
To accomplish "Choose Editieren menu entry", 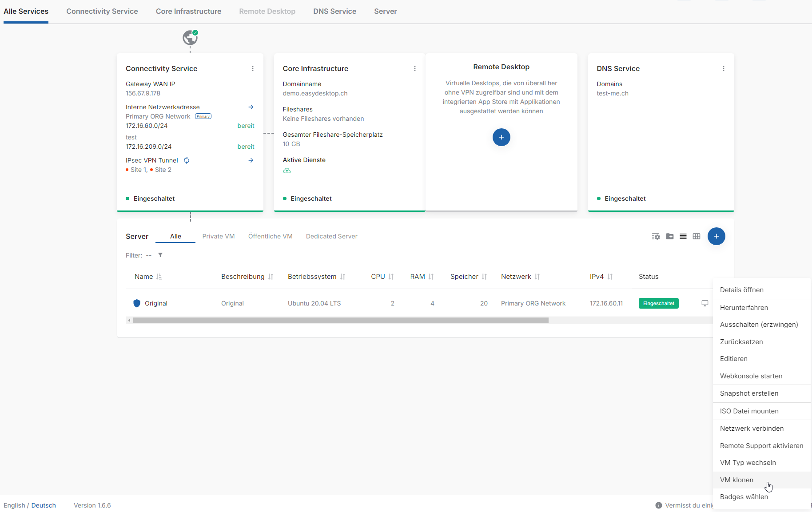I will click(x=761, y=359).
